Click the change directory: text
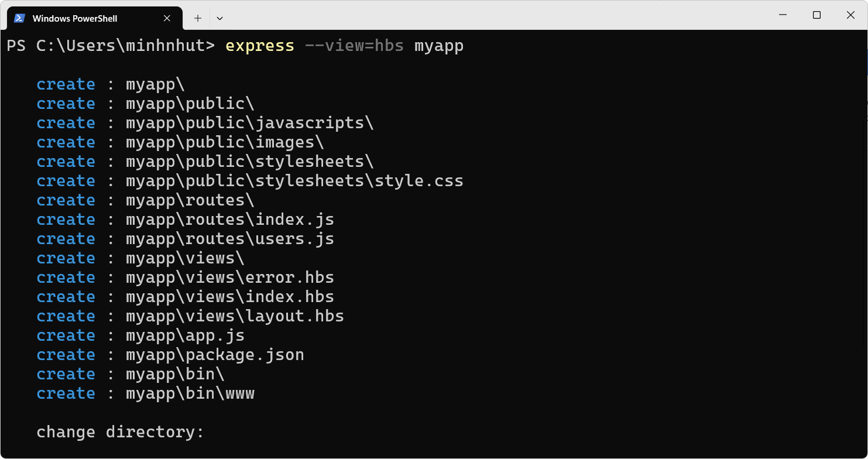 [120, 432]
